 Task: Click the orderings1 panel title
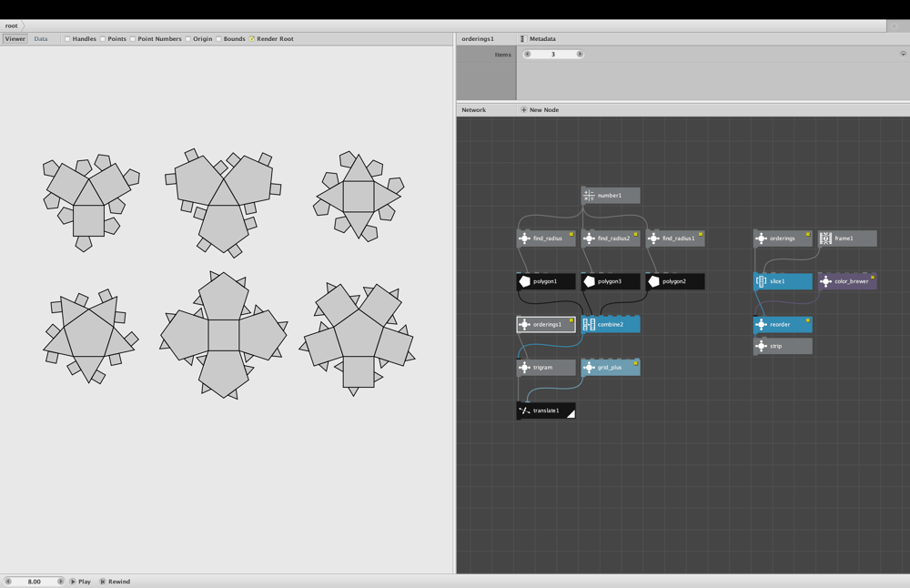478,39
